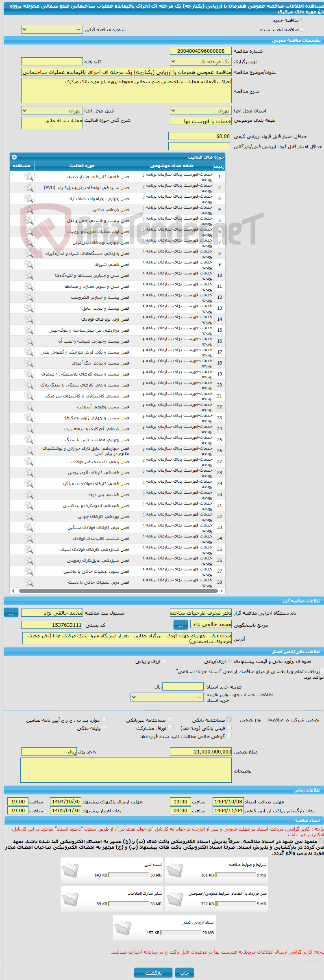This screenshot has height=980, width=324.
Task: Select مناقصه تجدید شده radio button
Action: [302, 29]
